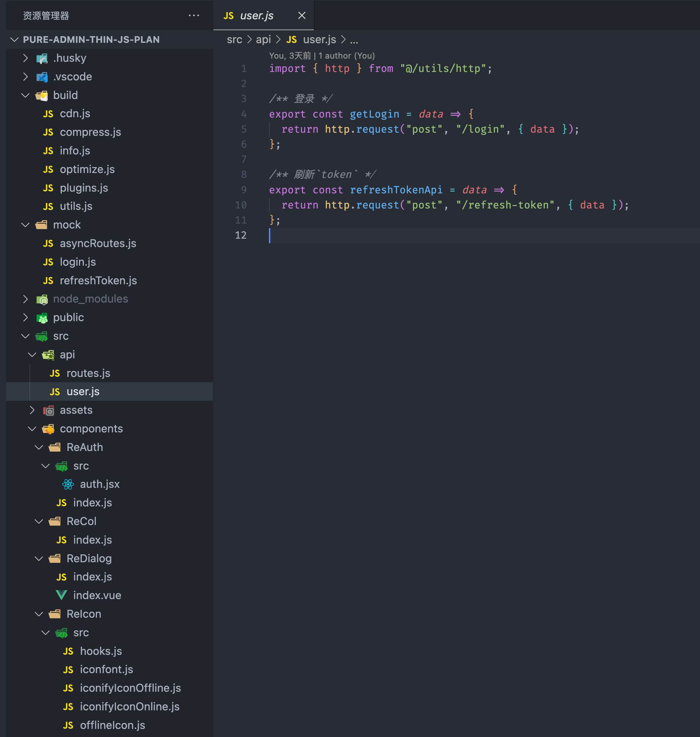Click the api breadcrumb segment
Screen dimensions: 700x737
click(263, 40)
